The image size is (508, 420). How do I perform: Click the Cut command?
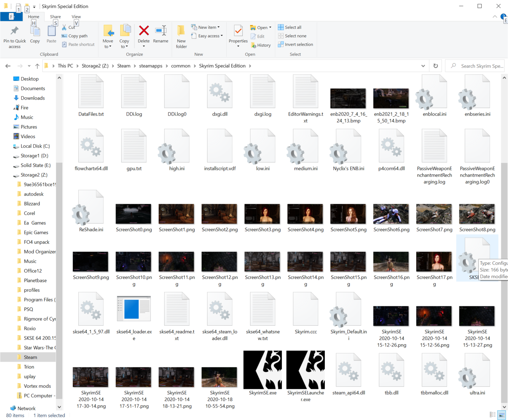[x=68, y=27]
